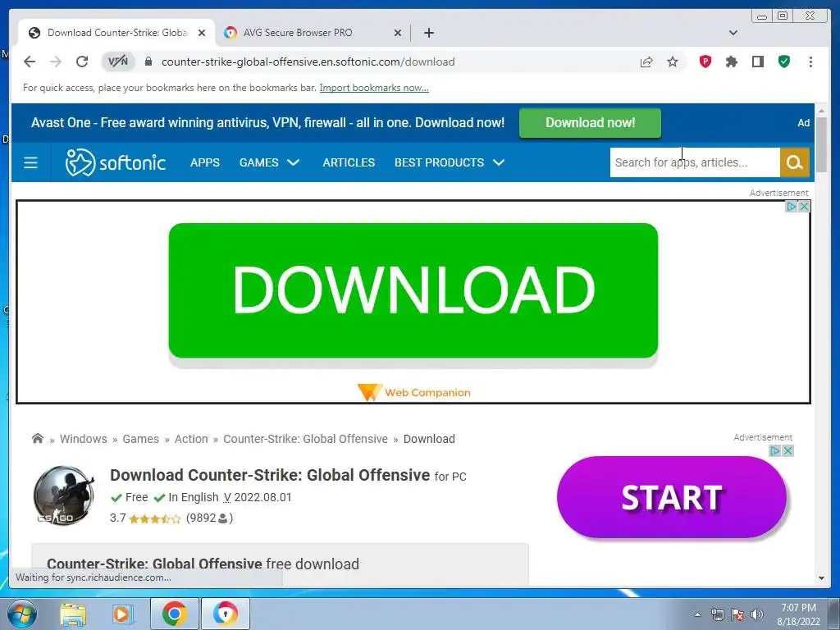Open the Games breadcrumb link

tap(140, 439)
